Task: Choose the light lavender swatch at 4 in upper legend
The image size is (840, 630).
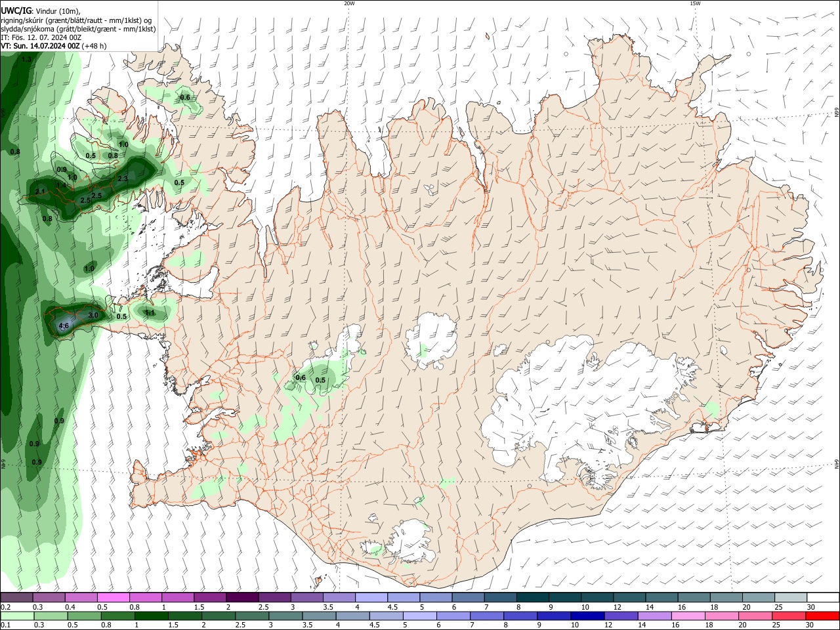Action: pos(371,597)
